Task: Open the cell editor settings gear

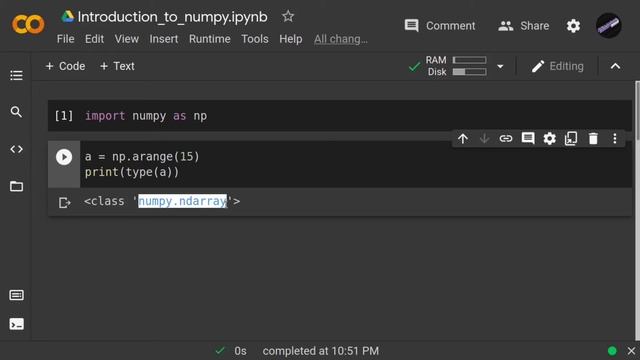Action: (x=549, y=139)
